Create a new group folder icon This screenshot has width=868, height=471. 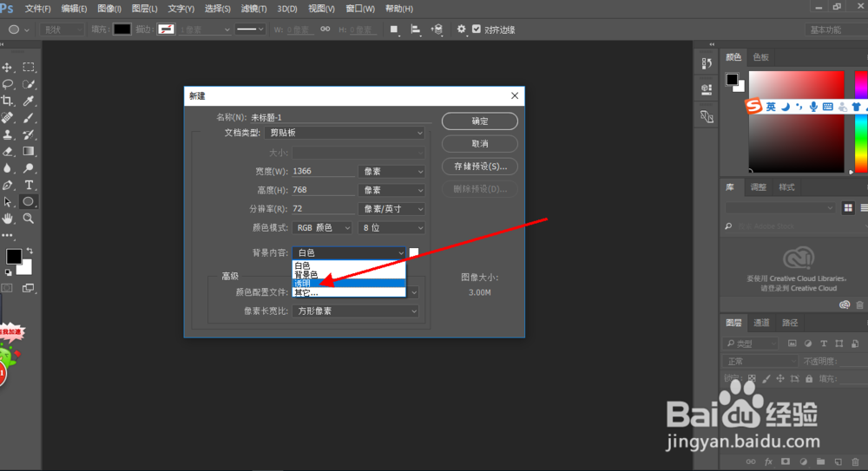820,461
